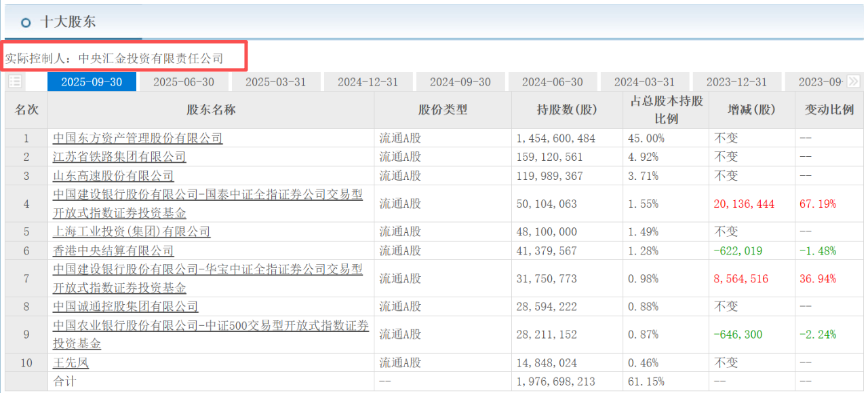
Task: Open the 2024-03-31 report tab
Action: (644, 82)
